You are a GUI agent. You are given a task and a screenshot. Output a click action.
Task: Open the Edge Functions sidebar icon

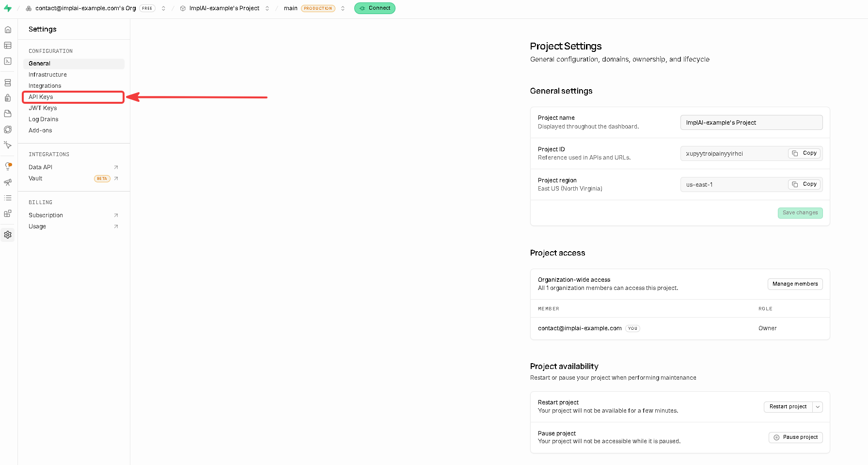[8, 129]
